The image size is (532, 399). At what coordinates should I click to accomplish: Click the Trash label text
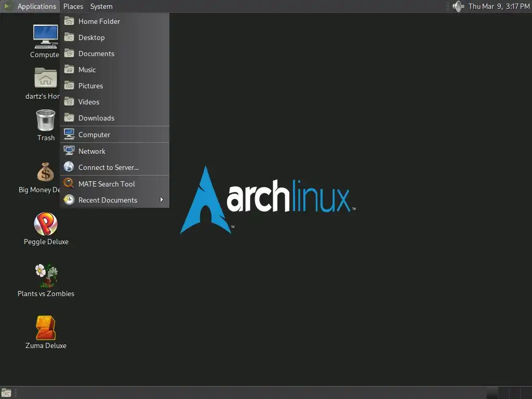tap(46, 138)
